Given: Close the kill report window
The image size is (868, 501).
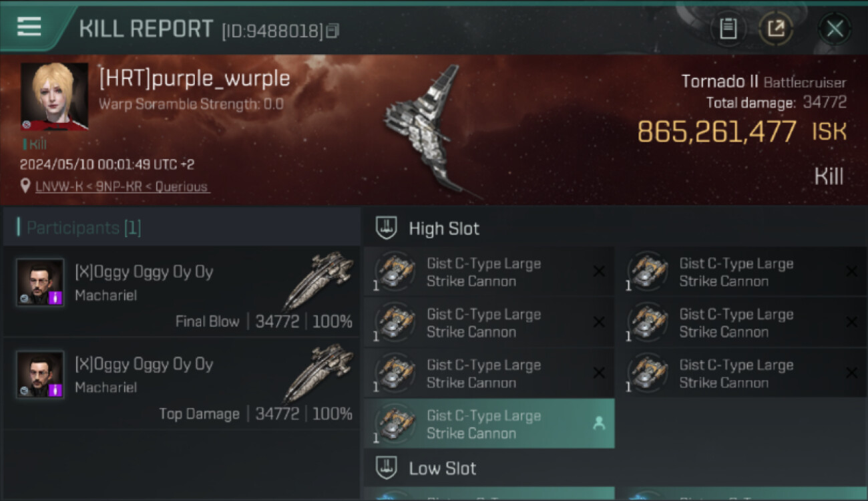Looking at the screenshot, I should click(x=835, y=29).
